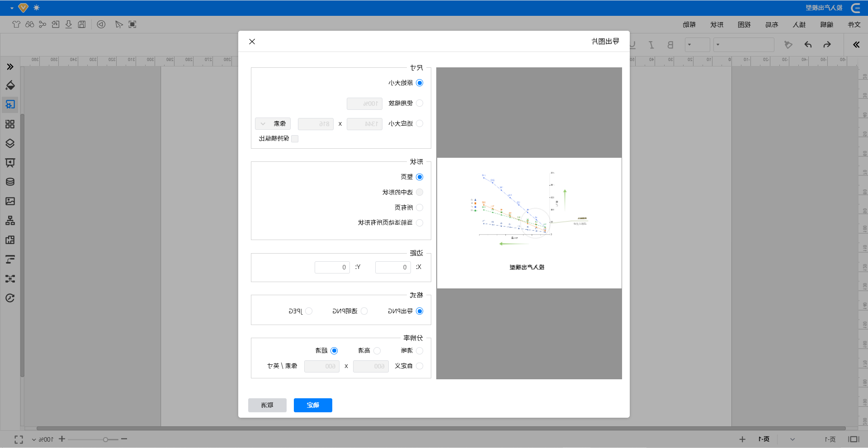The width and height of the screenshot is (868, 448).
Task: Click the 确定 confirm button
Action: click(313, 405)
